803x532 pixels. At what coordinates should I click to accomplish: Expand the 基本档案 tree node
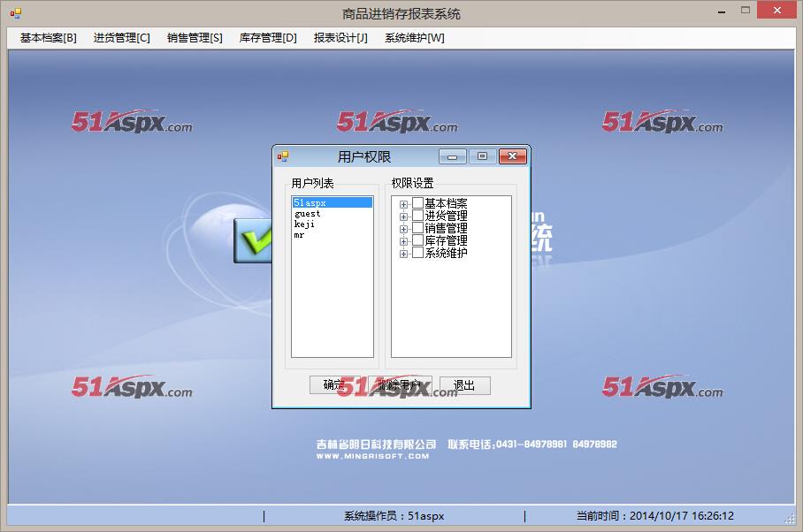click(x=403, y=204)
